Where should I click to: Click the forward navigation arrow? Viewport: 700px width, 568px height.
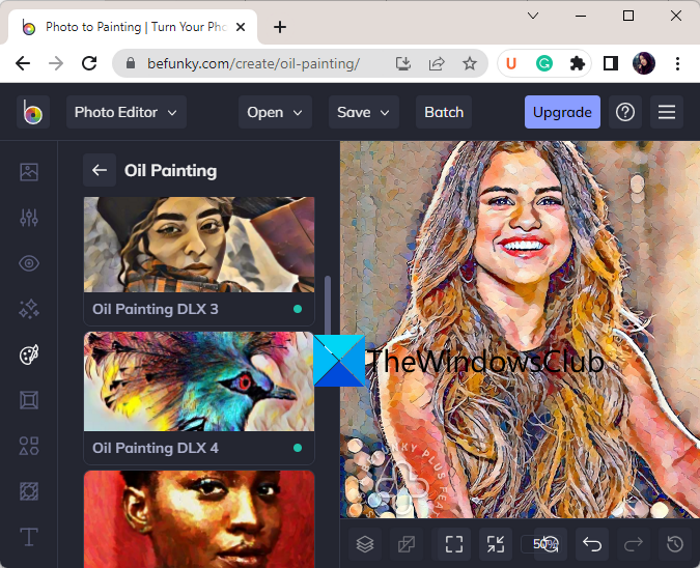tap(56, 63)
